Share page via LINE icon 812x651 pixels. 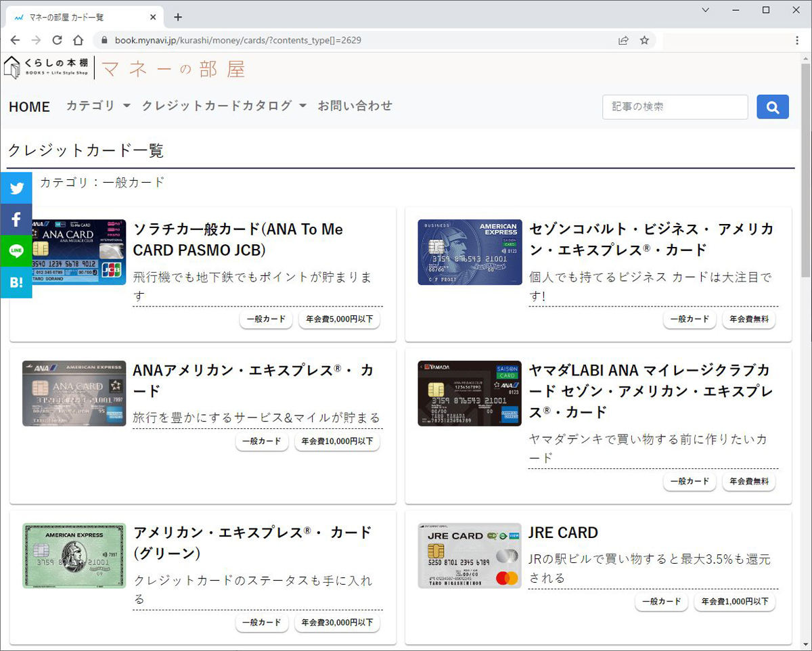tap(16, 251)
